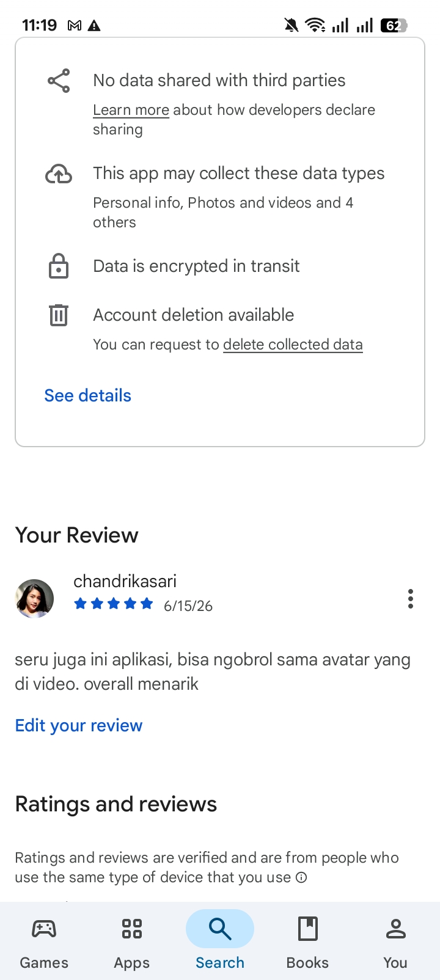
Task: Tap Edit your review
Action: click(x=79, y=725)
